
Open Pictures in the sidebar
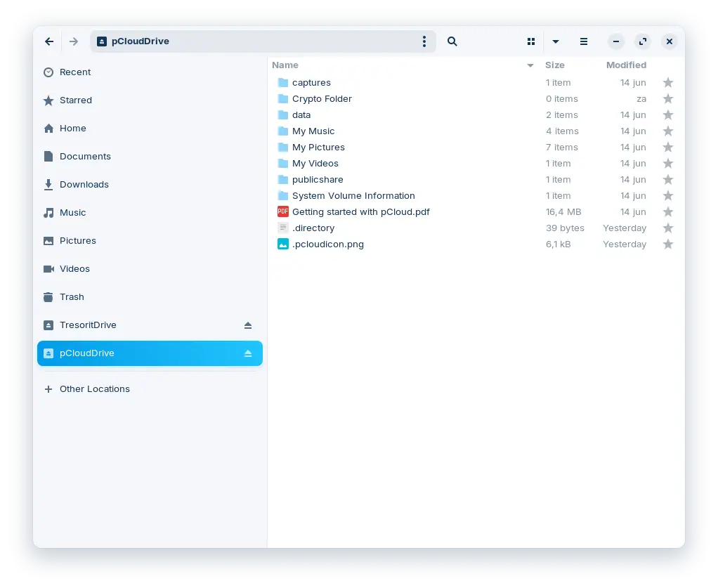[x=150, y=241]
